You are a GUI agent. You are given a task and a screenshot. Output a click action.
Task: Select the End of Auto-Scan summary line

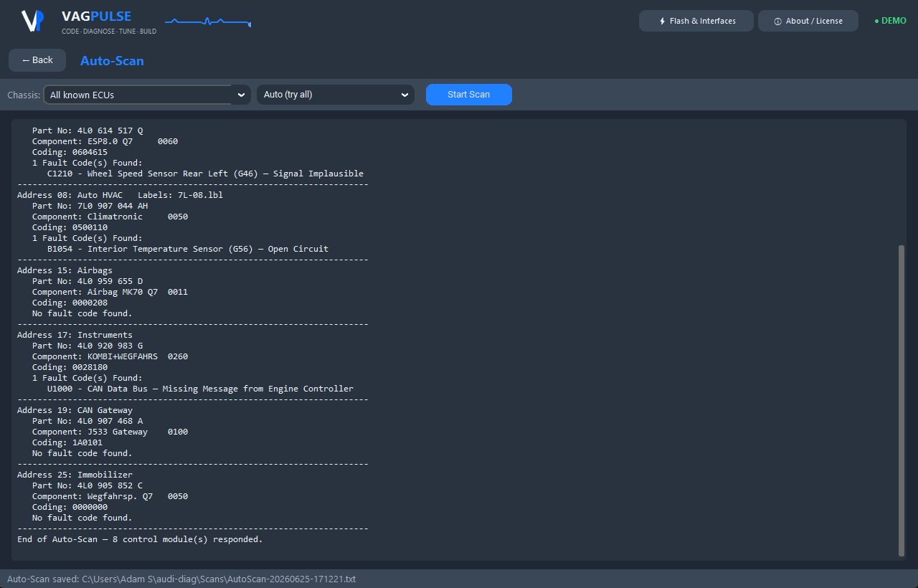click(140, 539)
